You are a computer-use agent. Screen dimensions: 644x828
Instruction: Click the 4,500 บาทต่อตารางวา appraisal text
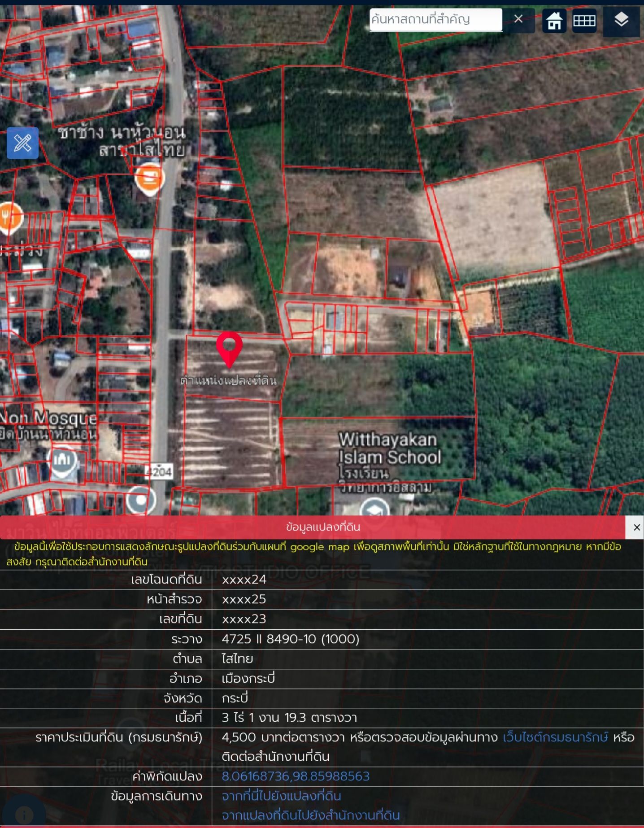pyautogui.click(x=283, y=737)
